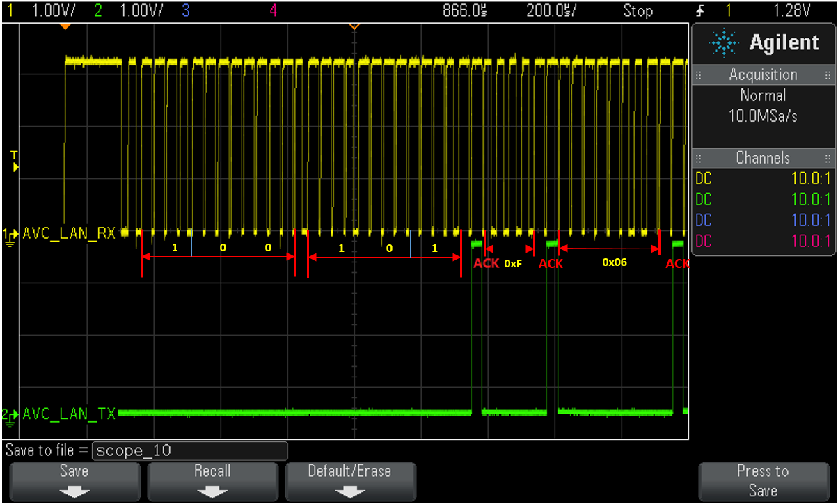The image size is (838, 504).
Task: Edit the scope_10 file name field
Action: coord(189,450)
